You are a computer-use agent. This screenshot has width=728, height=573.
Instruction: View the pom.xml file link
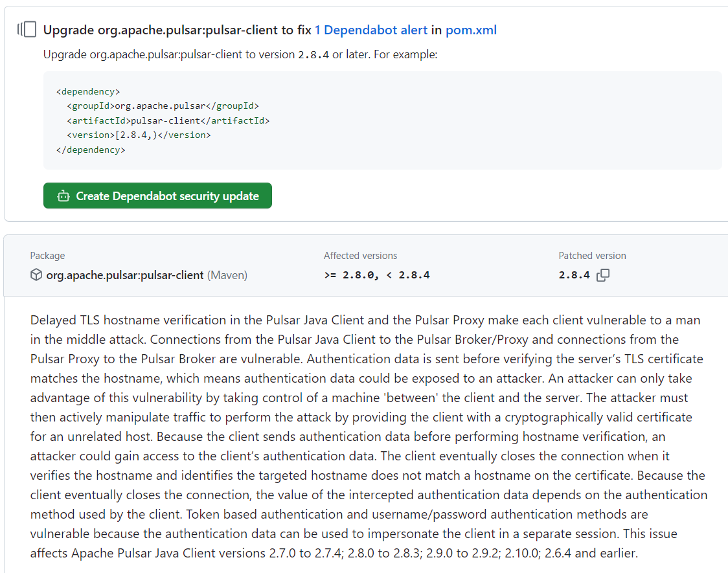tap(471, 30)
